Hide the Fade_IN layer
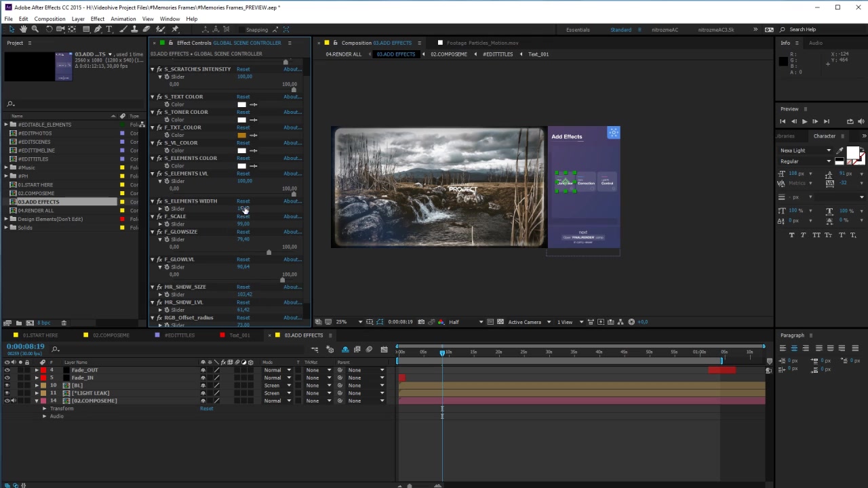The width and height of the screenshot is (868, 488). (7, 378)
